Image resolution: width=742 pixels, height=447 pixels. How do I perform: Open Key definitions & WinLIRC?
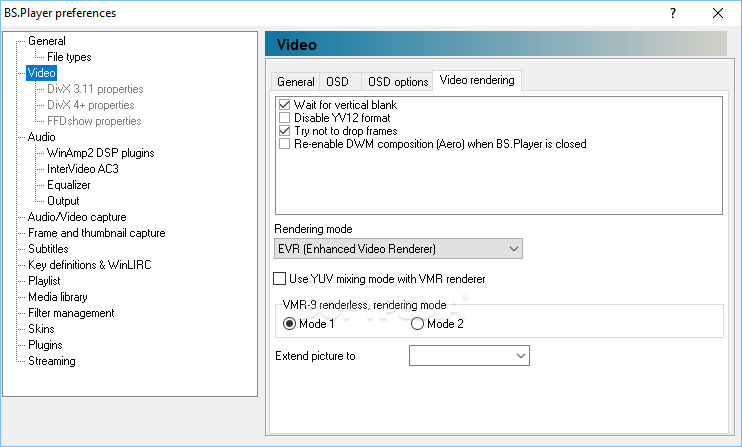89,265
